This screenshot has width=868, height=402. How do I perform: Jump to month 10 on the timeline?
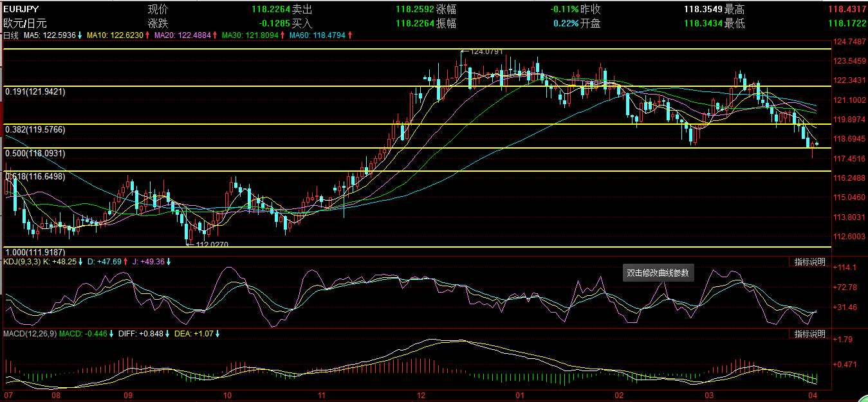click(226, 395)
